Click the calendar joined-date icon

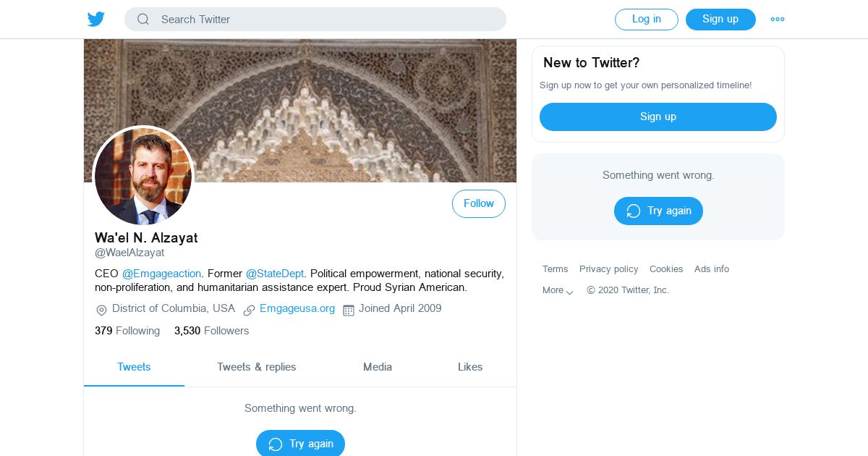coord(348,310)
